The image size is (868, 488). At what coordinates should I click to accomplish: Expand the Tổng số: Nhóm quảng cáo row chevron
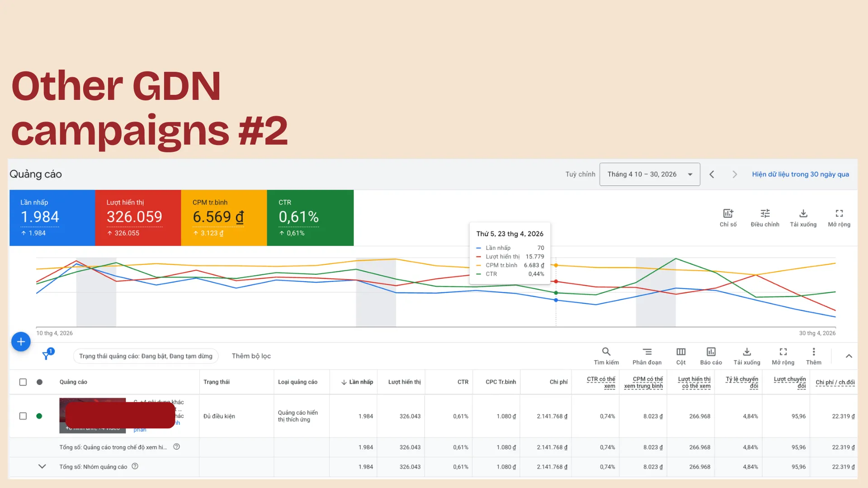(x=42, y=466)
